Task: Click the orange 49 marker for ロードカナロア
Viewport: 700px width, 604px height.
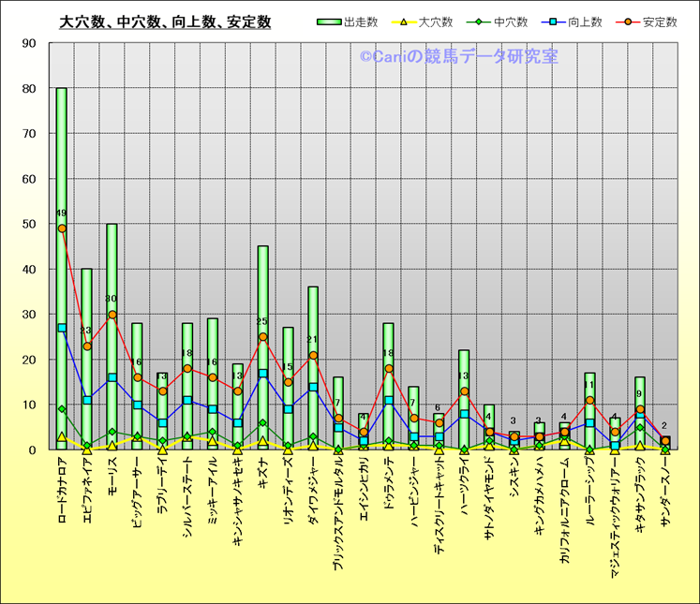Action: (62, 228)
